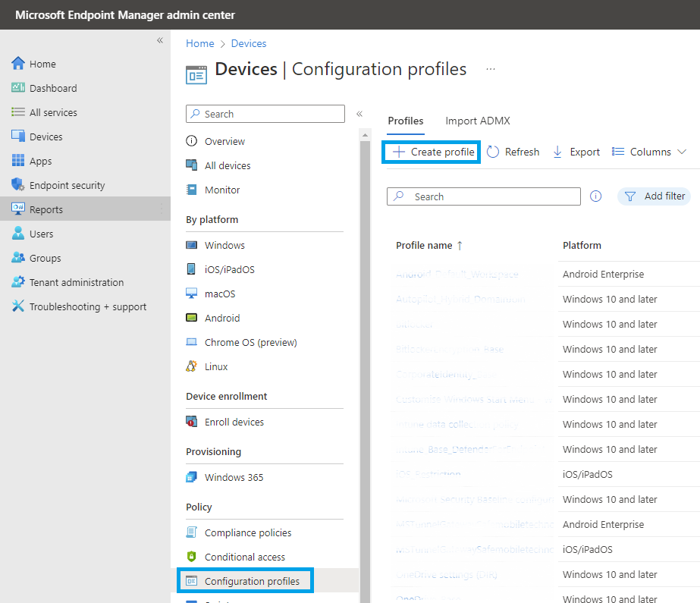Click the Users person icon
700x603 pixels.
pyautogui.click(x=18, y=233)
